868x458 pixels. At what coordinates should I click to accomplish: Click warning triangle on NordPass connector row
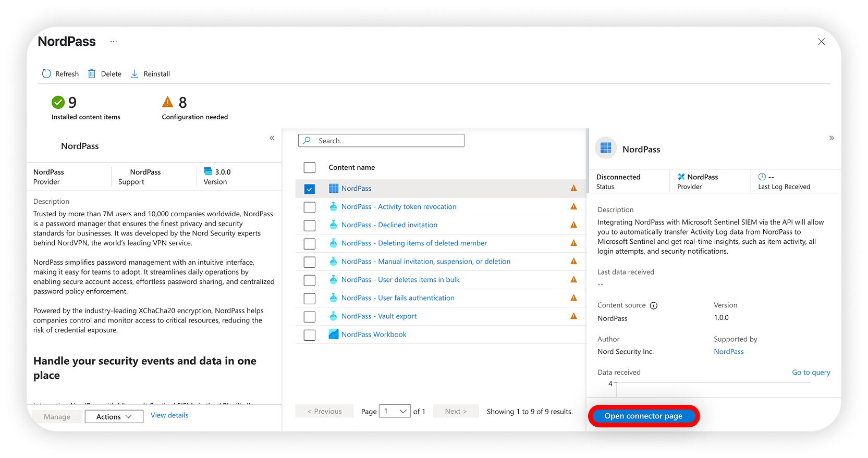click(573, 188)
